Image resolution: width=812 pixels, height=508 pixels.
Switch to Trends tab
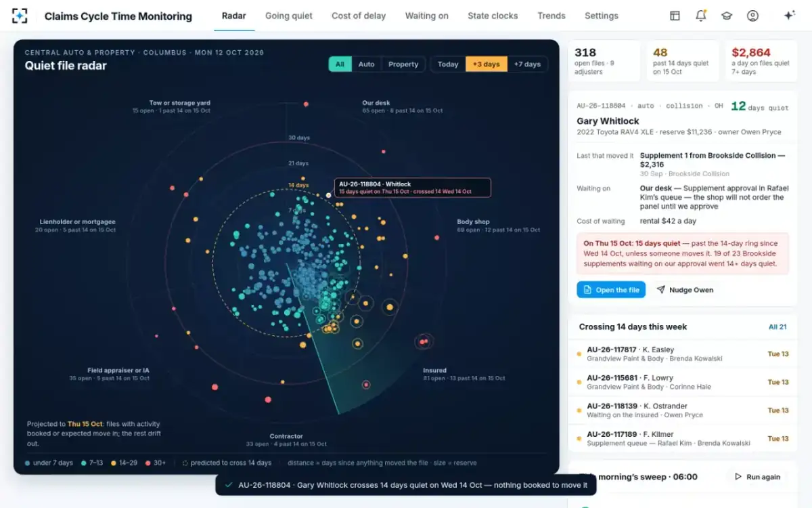coord(551,16)
